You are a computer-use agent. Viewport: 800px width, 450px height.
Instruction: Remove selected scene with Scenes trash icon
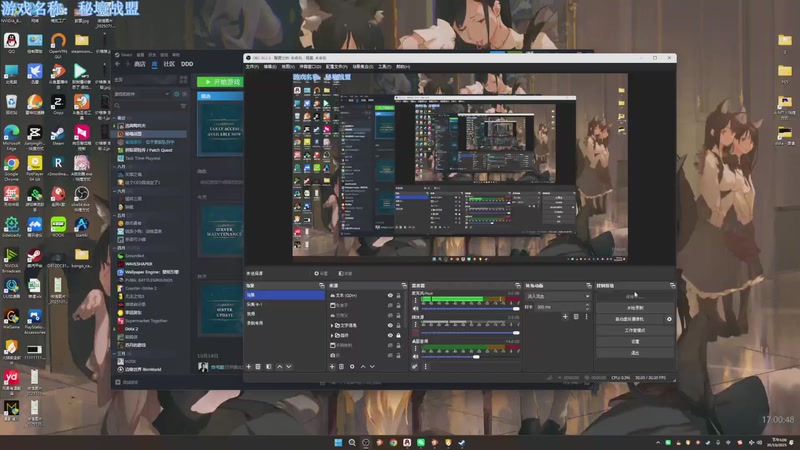coord(258,366)
